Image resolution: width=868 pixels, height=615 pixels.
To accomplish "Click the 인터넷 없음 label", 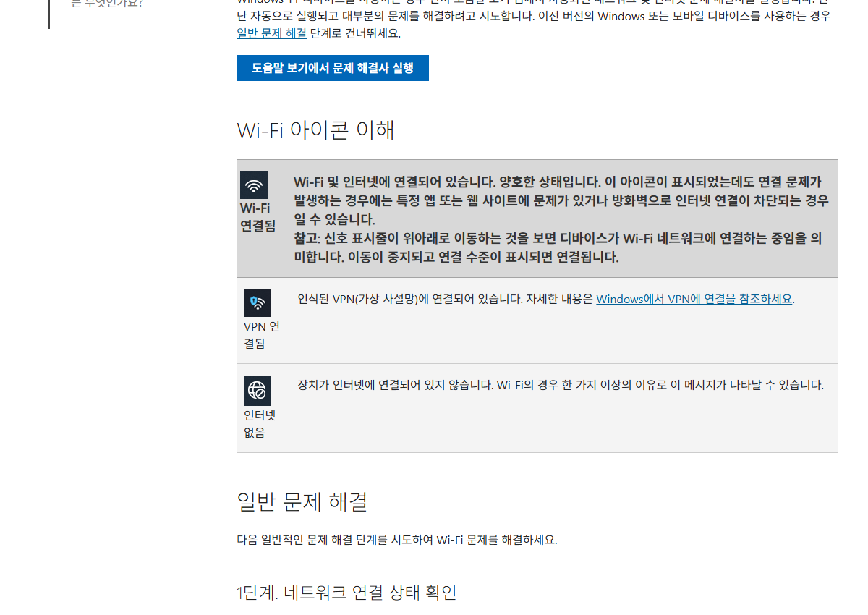I will click(x=260, y=424).
